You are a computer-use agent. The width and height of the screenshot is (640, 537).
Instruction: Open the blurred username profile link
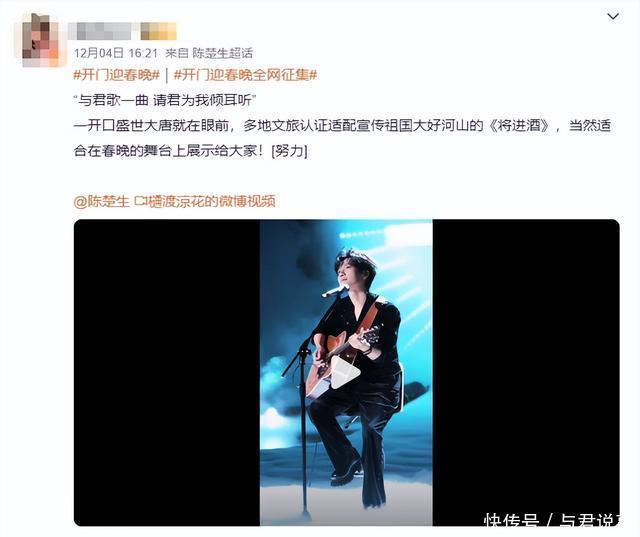tap(103, 31)
